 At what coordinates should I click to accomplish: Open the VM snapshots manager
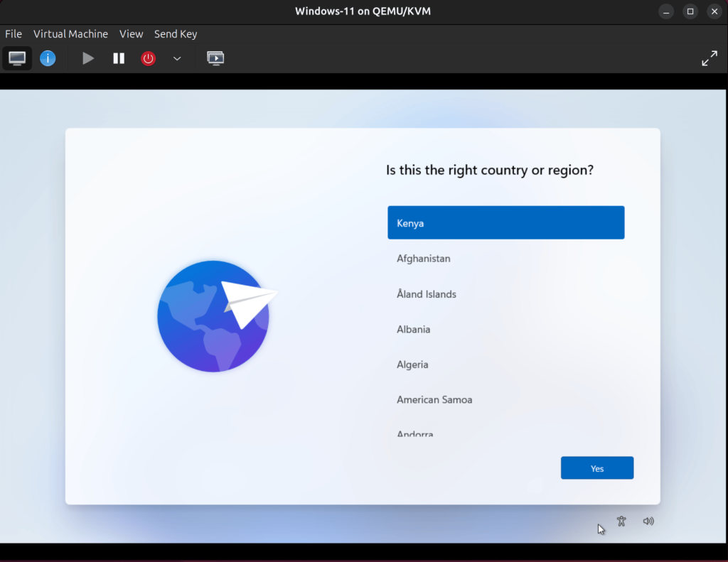pyautogui.click(x=215, y=58)
